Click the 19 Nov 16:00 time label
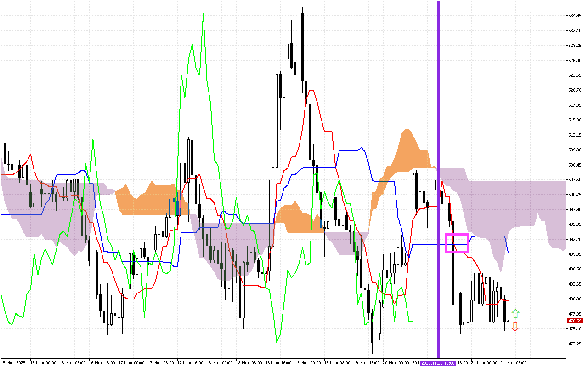 tap(367, 363)
